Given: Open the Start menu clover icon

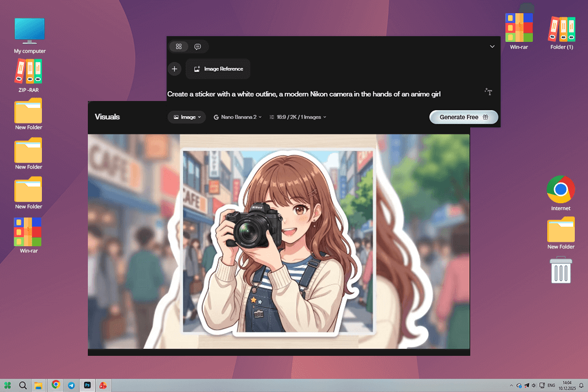Looking at the screenshot, I should click(x=7, y=385).
